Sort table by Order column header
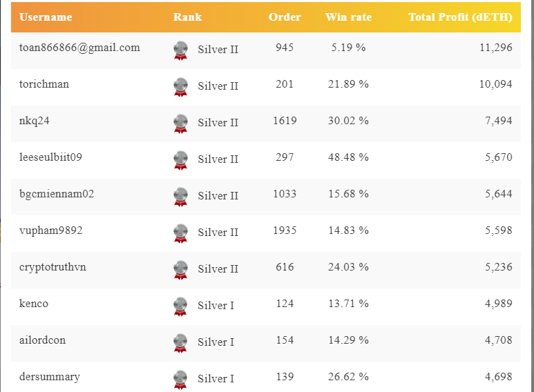The height and width of the screenshot is (392, 534). tap(285, 17)
